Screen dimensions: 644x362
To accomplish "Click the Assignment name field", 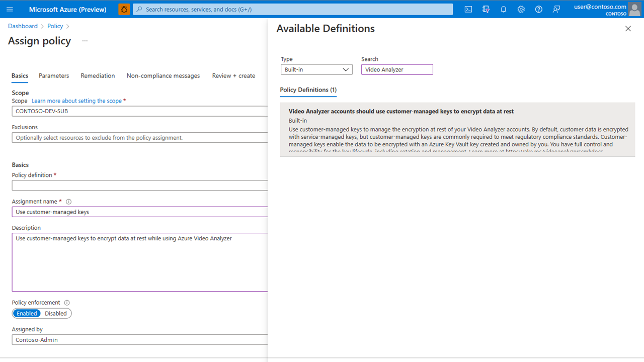I will [x=140, y=212].
